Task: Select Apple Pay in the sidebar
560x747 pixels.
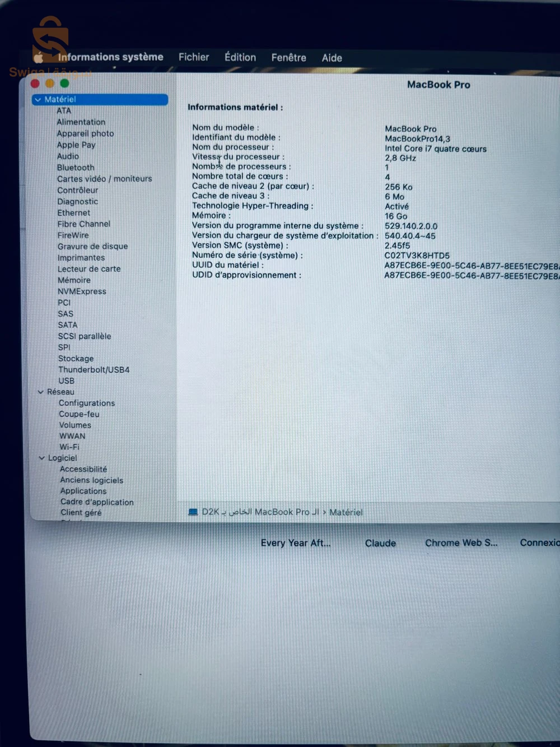Action: [x=76, y=145]
